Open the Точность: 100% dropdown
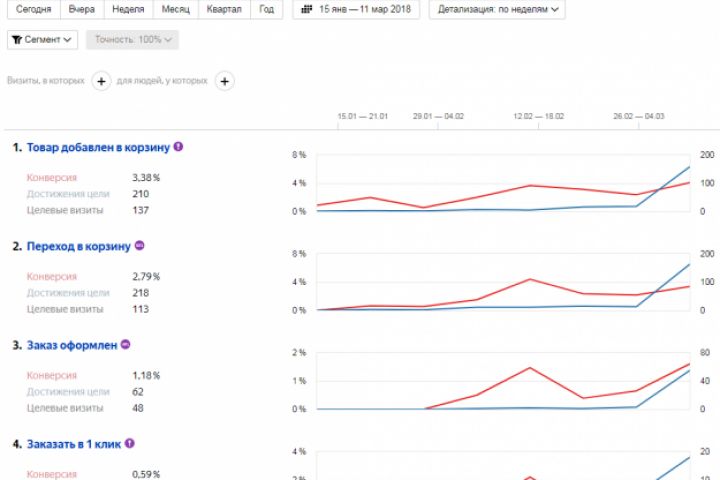The width and height of the screenshot is (720, 480). pyautogui.click(x=132, y=40)
